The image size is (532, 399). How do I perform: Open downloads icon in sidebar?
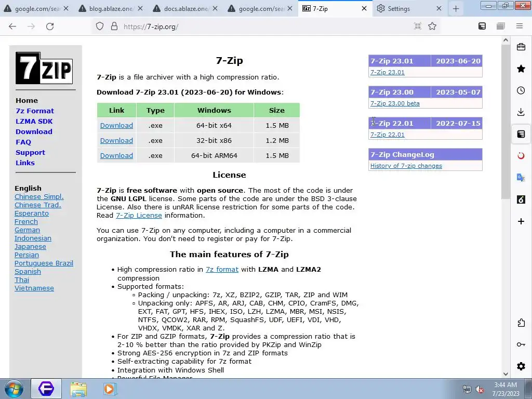(x=521, y=112)
